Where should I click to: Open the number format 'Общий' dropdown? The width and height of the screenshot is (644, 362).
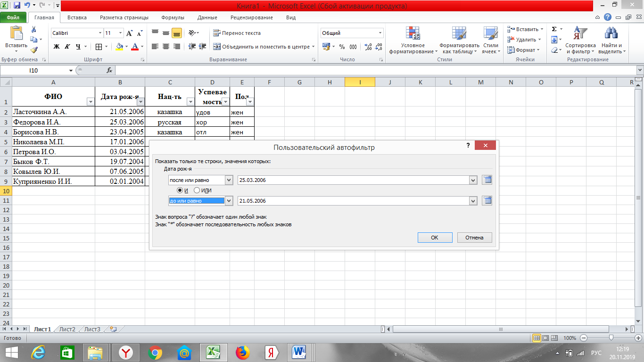[x=380, y=33]
